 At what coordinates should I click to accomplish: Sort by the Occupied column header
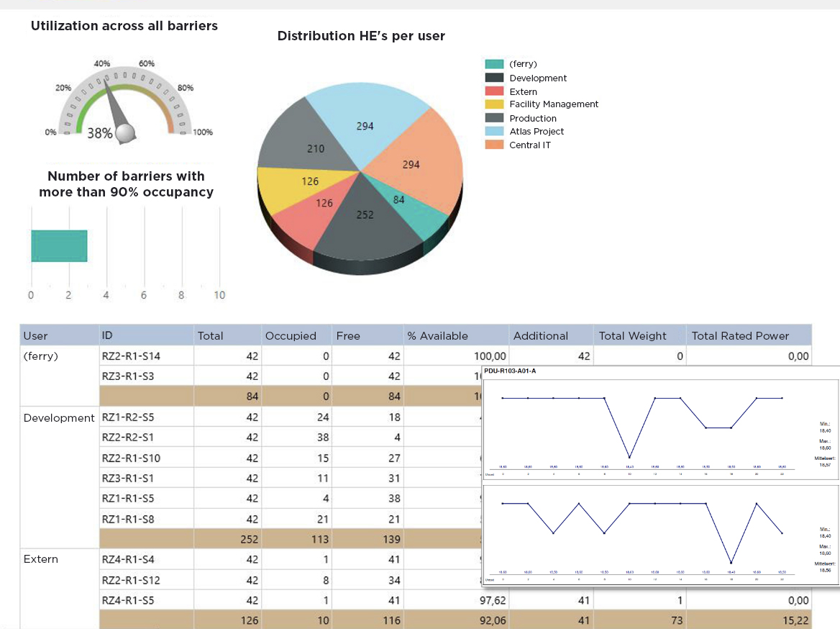(x=291, y=335)
